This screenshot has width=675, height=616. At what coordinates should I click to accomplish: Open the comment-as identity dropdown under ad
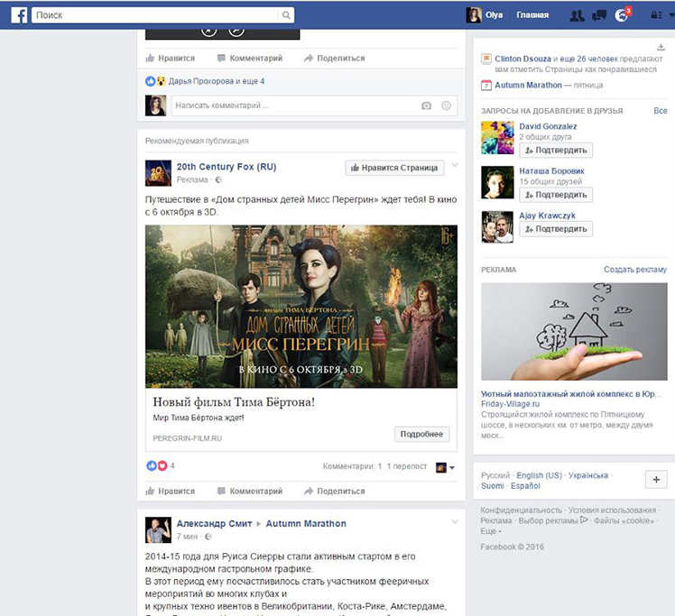point(446,467)
